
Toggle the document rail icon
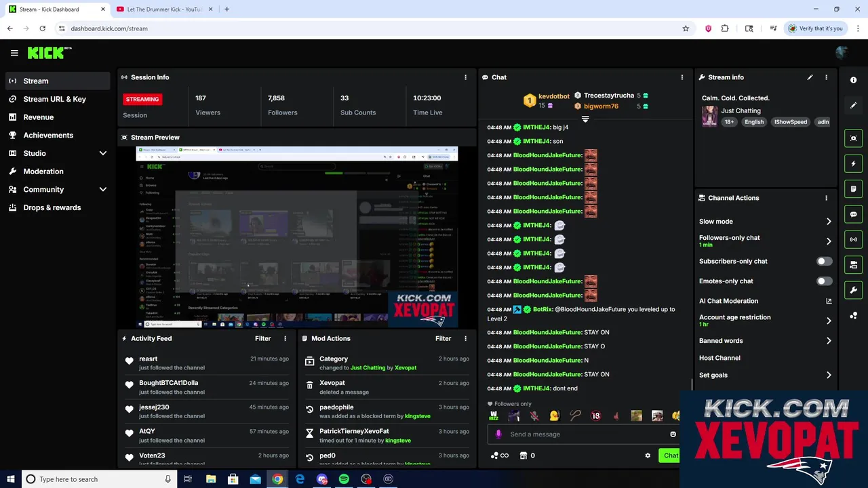click(x=853, y=189)
